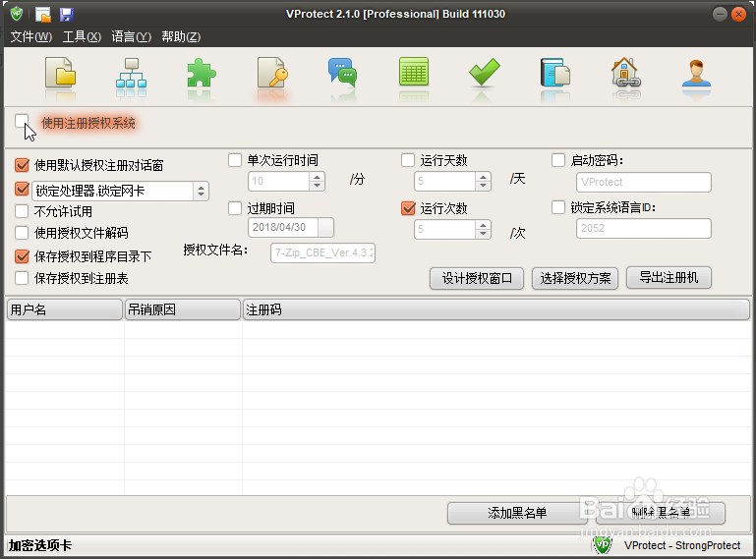The width and height of the screenshot is (756, 559).
Task: Enable 使用注册授权系统 checkbox
Action: 22,121
